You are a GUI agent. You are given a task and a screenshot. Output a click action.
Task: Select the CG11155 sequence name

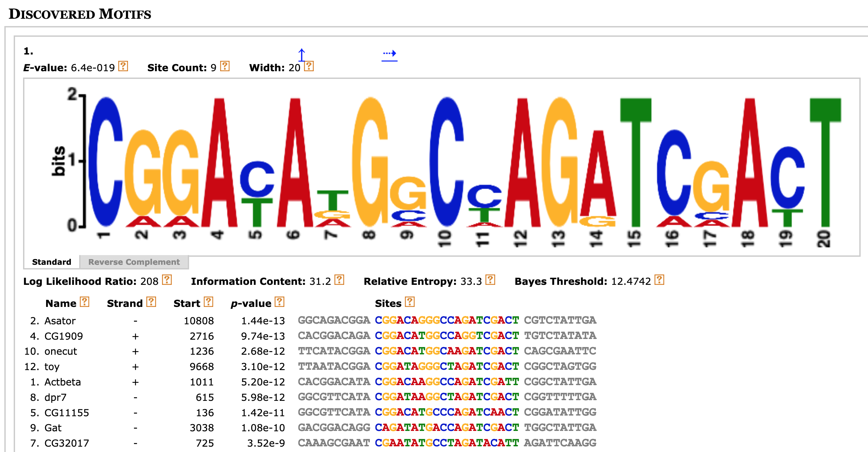(x=67, y=413)
